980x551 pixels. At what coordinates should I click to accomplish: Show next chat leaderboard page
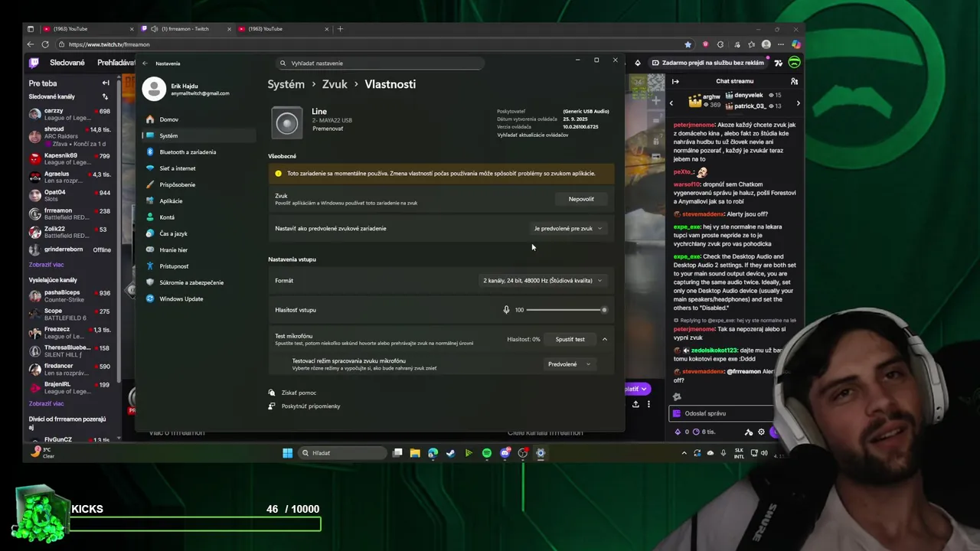798,103
